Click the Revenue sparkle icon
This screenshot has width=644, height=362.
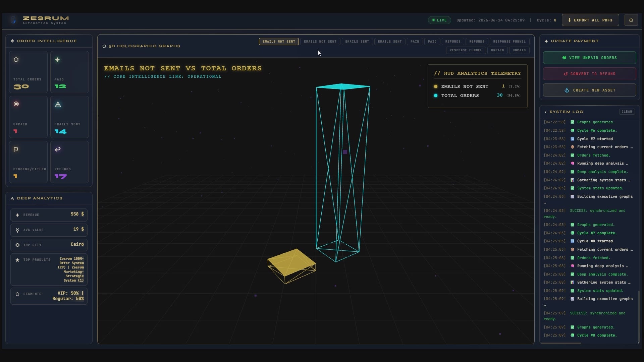pos(17,215)
